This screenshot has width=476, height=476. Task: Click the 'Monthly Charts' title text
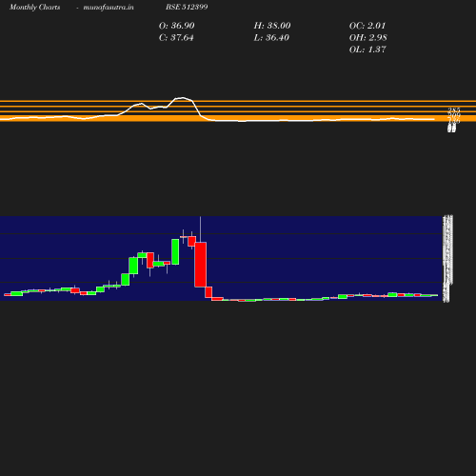click(x=34, y=7)
